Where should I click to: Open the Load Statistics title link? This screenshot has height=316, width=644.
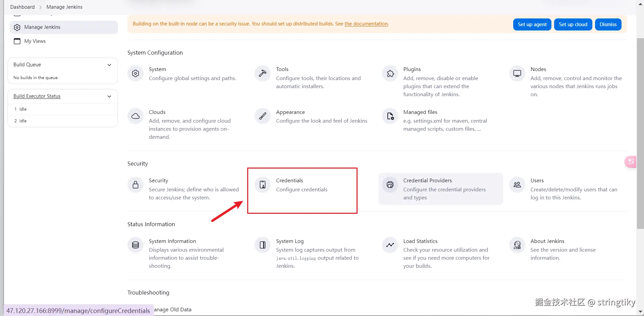point(420,241)
